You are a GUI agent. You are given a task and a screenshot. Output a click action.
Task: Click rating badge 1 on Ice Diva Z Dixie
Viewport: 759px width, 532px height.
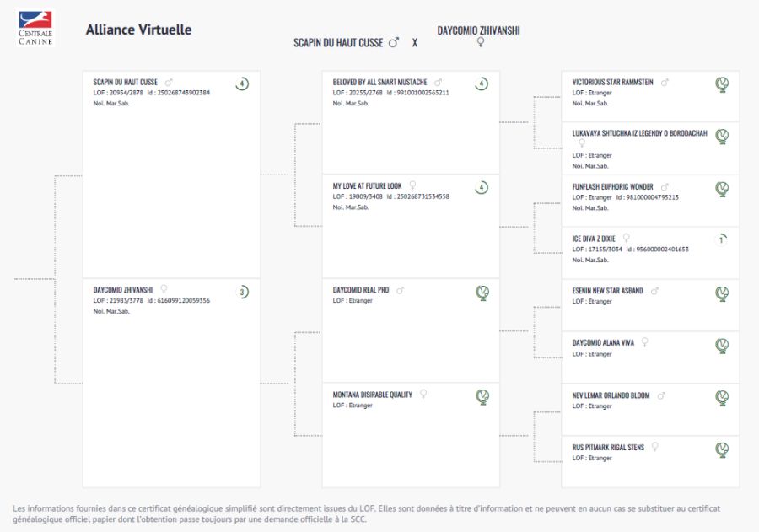tap(721, 239)
